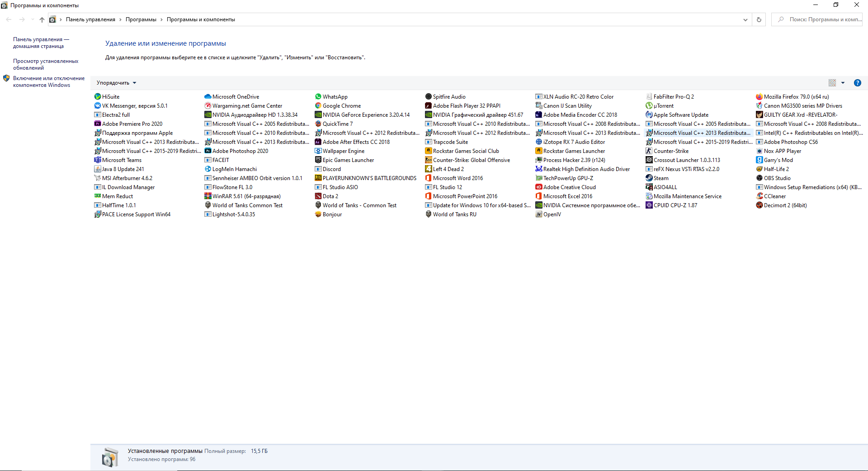Open Панель управления домашняя страница link

tap(41, 43)
